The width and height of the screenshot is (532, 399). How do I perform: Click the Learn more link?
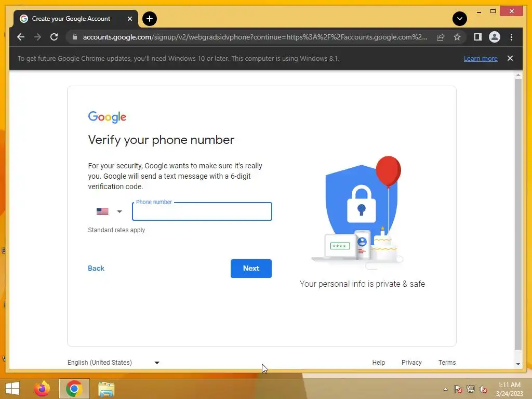[481, 58]
